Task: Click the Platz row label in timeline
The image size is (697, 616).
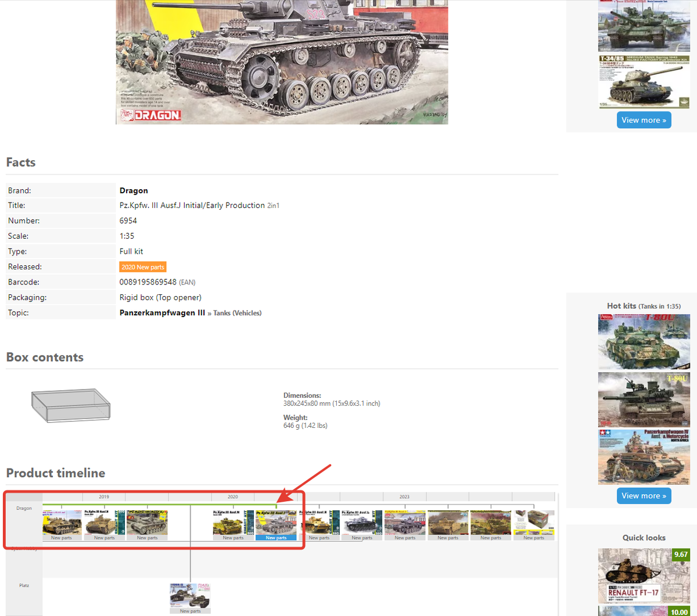Action: tap(24, 585)
